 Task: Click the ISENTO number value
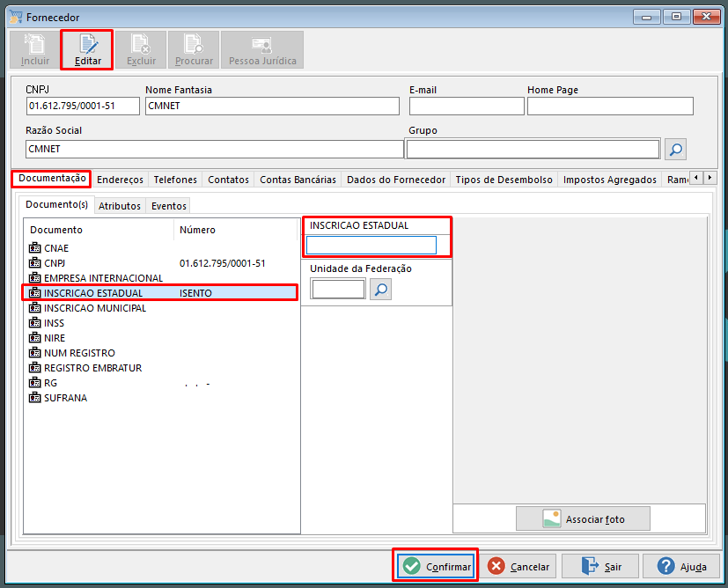195,293
